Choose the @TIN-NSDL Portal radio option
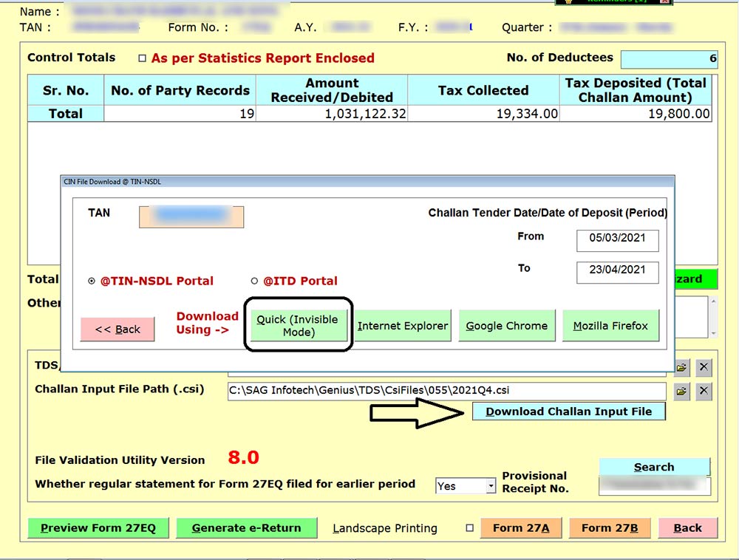 (x=92, y=281)
